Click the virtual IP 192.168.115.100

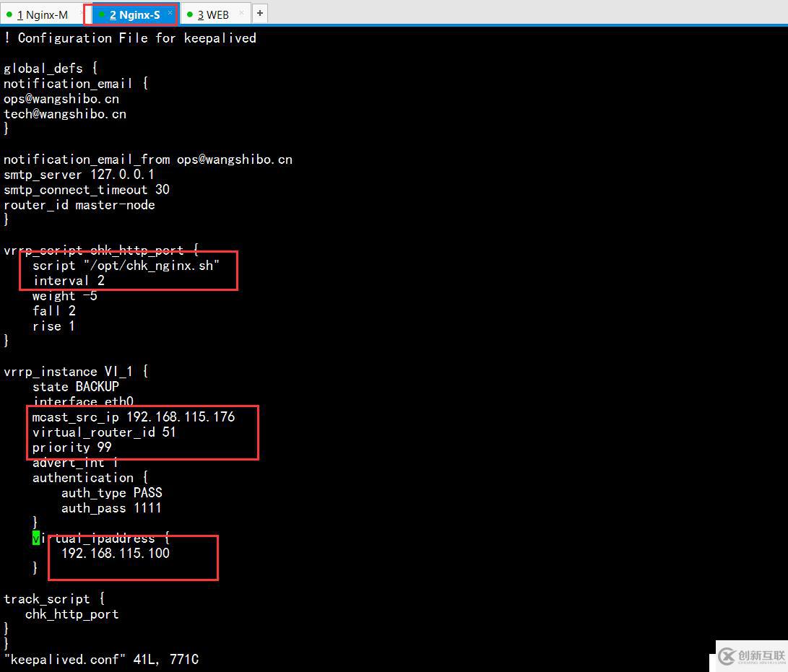coord(114,553)
